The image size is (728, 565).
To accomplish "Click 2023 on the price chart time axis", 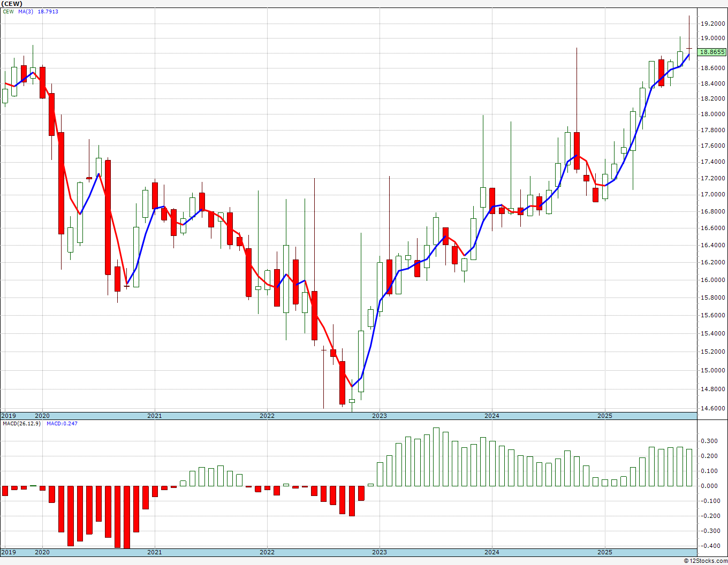I will 379,416.
